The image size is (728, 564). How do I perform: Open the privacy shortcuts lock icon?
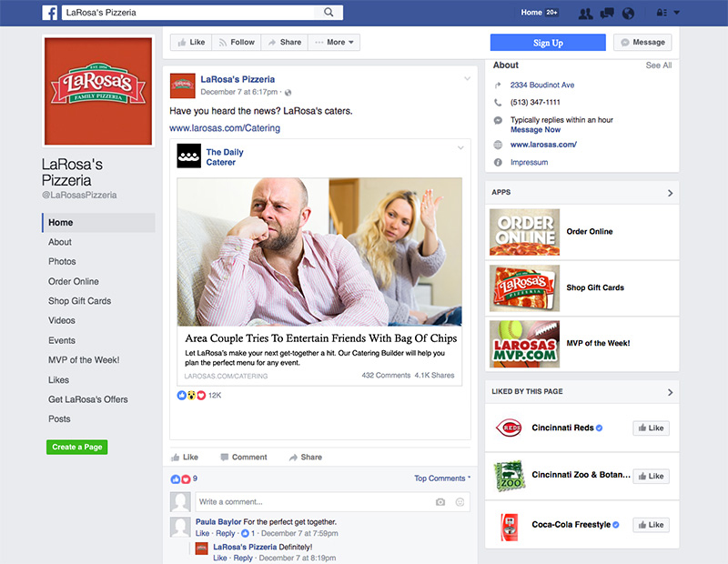pos(662,13)
